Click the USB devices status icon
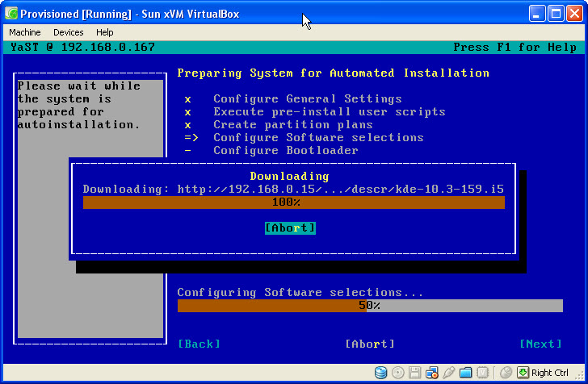Image resolution: width=588 pixels, height=384 pixels. pos(448,373)
